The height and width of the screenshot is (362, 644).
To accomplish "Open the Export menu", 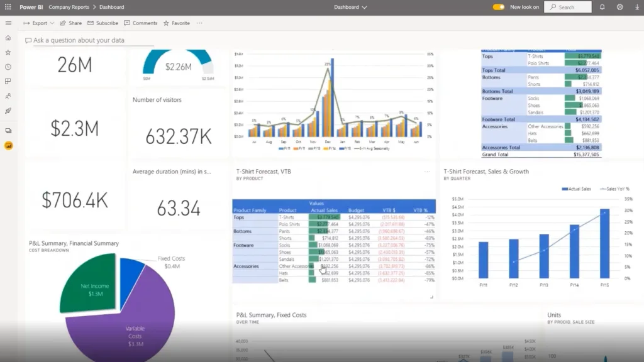I will click(39, 23).
